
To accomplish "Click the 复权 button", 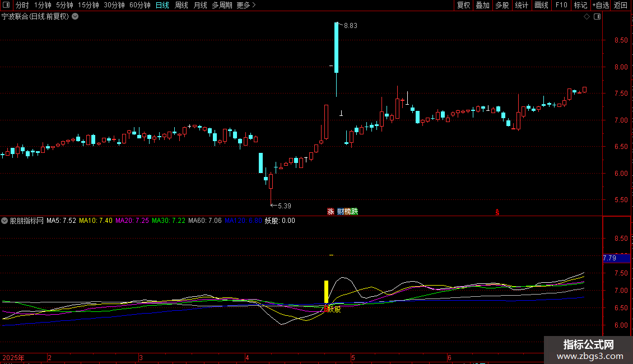I will pos(463,5).
